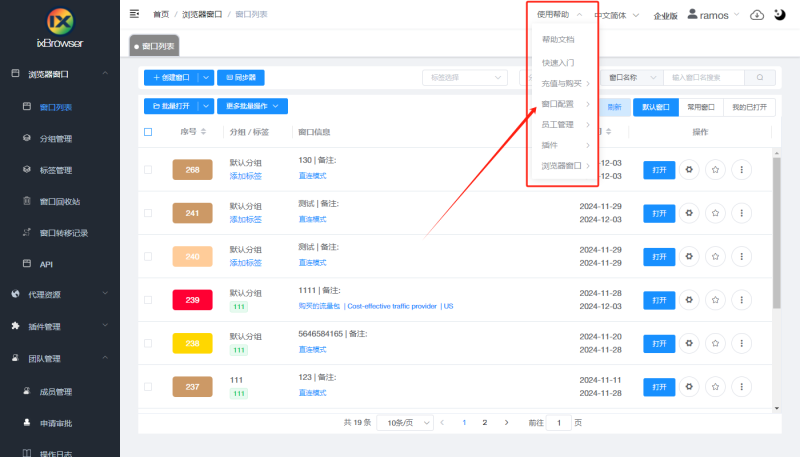800x457 pixels.
Task: Open more options for window 238
Action: pos(742,343)
